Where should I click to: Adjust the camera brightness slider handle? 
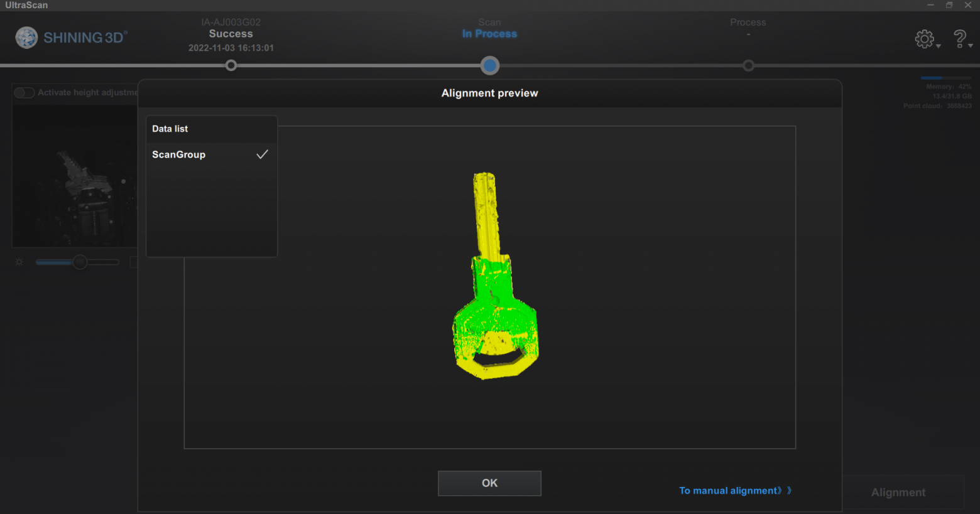pos(80,262)
